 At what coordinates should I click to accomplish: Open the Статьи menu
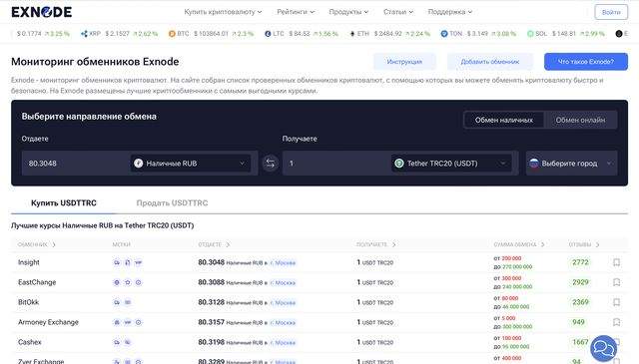pyautogui.click(x=398, y=12)
